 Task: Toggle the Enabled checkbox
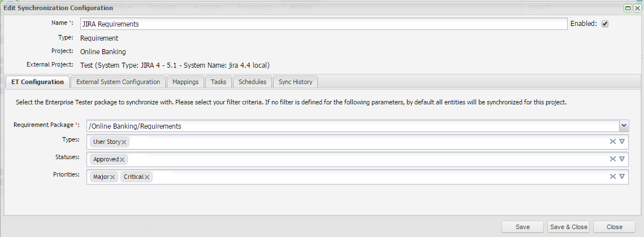[605, 24]
